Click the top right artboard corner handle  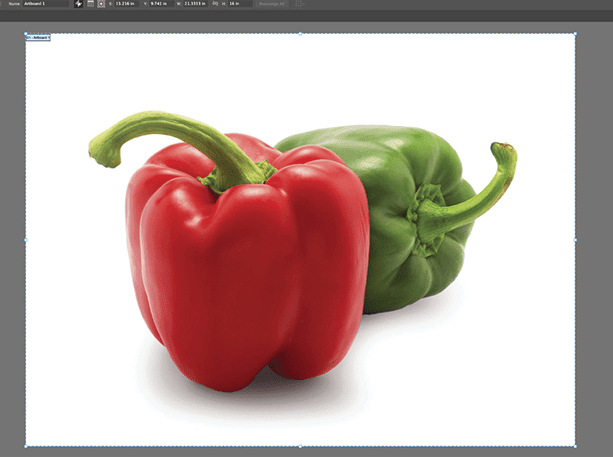pos(575,34)
